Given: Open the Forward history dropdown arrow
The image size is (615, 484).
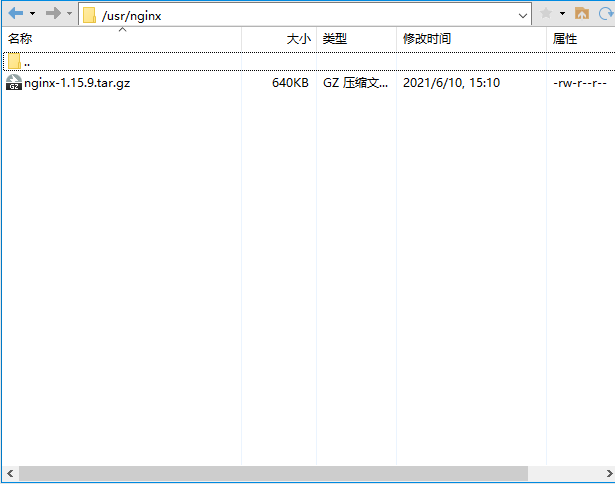Looking at the screenshot, I should pyautogui.click(x=69, y=14).
